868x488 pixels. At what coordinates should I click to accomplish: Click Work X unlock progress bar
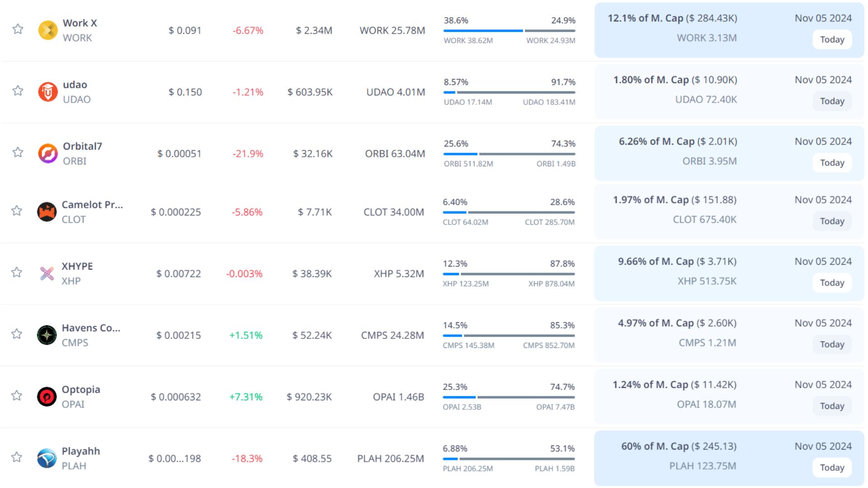pyautogui.click(x=509, y=31)
